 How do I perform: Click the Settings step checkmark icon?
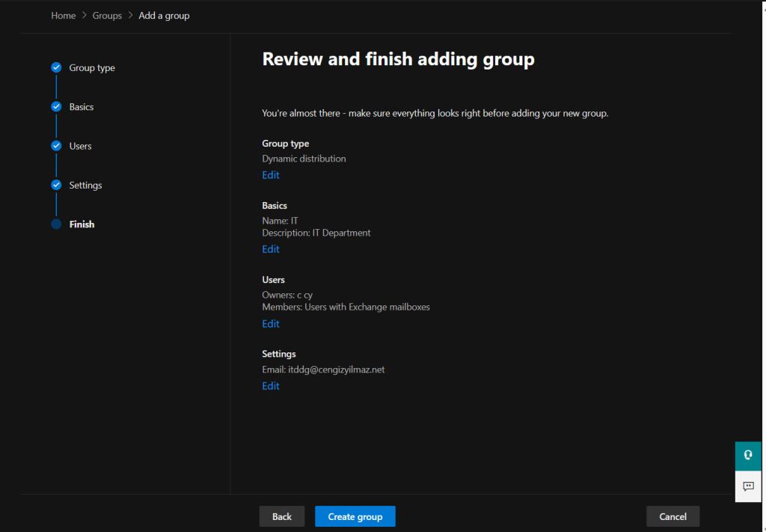[x=56, y=185]
